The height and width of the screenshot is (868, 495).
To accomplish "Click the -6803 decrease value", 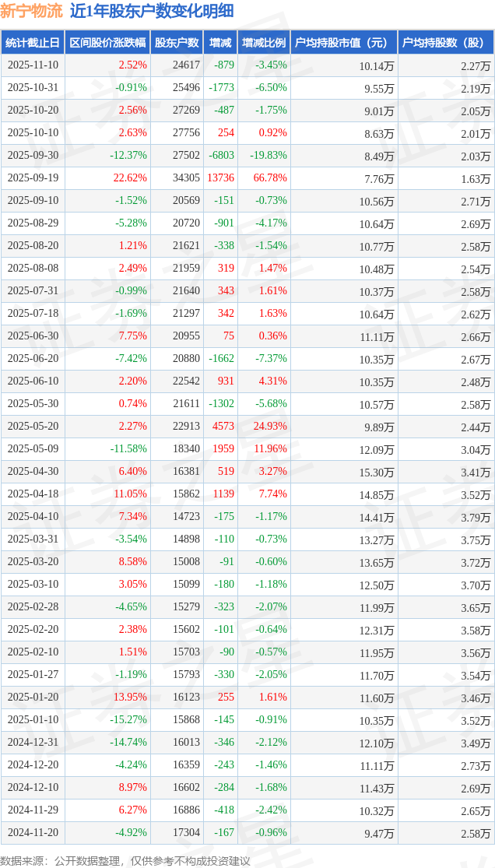I will 221,156.
